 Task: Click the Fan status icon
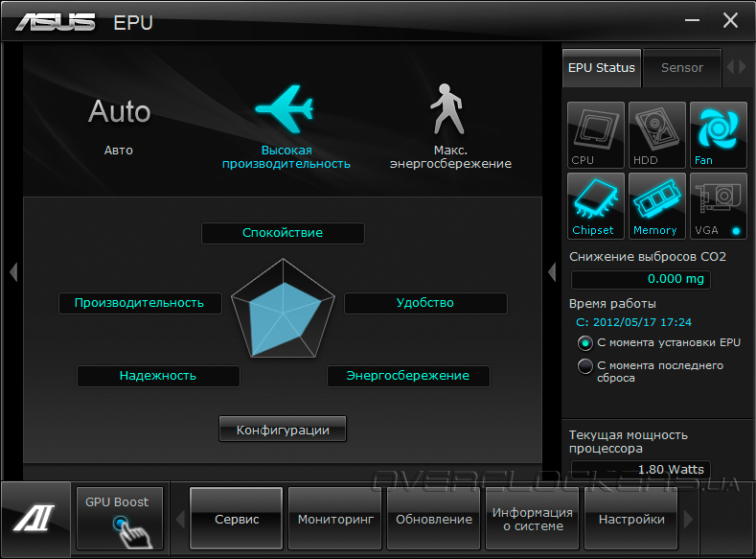718,135
